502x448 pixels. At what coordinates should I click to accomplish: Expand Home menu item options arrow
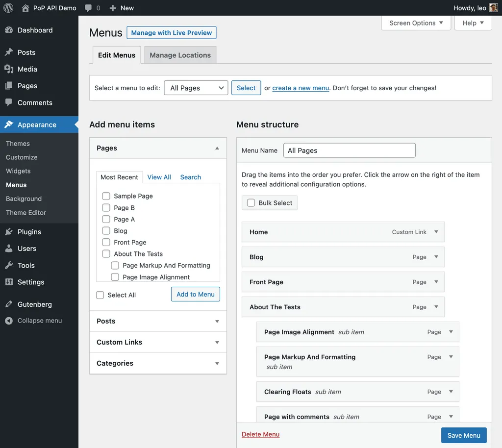coord(436,232)
